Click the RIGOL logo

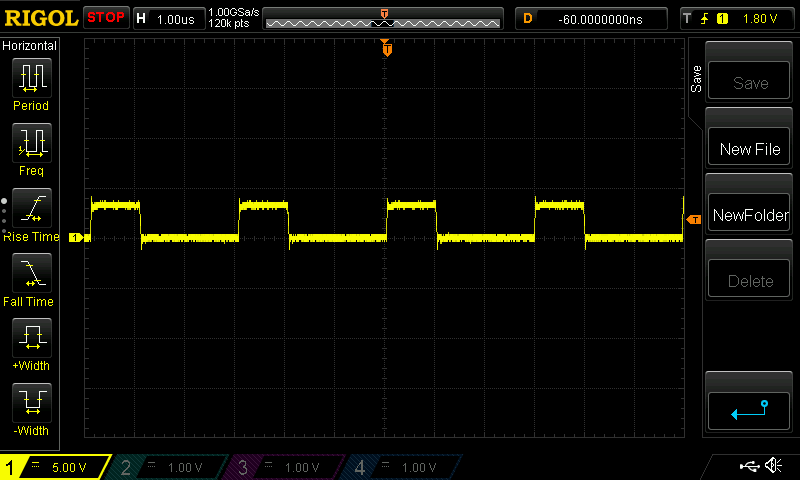click(41, 18)
